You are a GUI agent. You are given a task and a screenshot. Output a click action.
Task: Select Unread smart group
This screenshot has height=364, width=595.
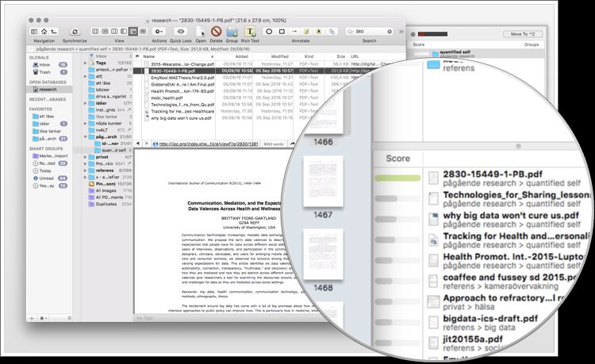click(45, 178)
